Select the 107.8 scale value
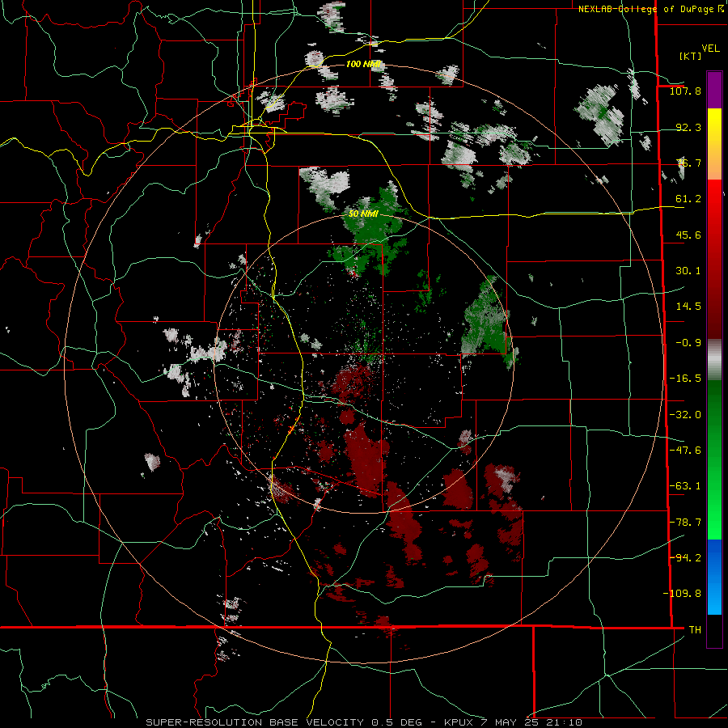The height and width of the screenshot is (728, 728). point(685,91)
